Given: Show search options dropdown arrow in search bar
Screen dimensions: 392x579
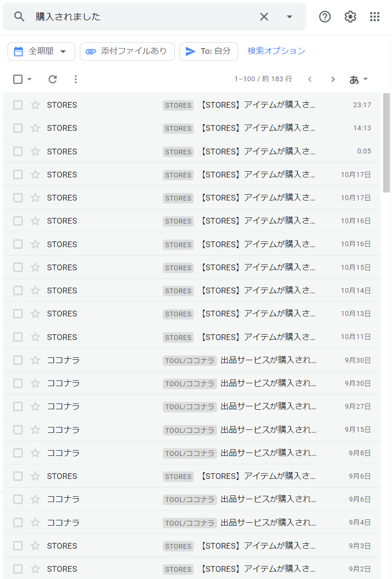Looking at the screenshot, I should [289, 17].
